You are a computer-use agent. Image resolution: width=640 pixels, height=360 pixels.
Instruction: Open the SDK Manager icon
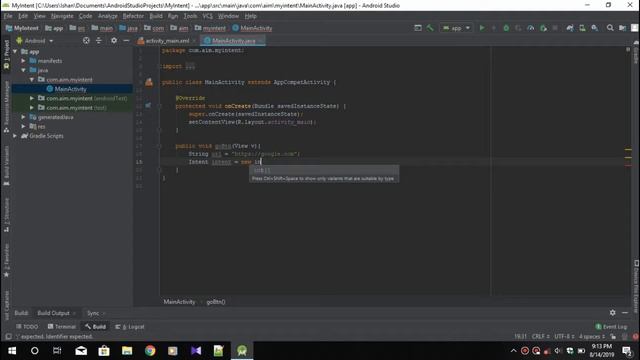(x=595, y=28)
